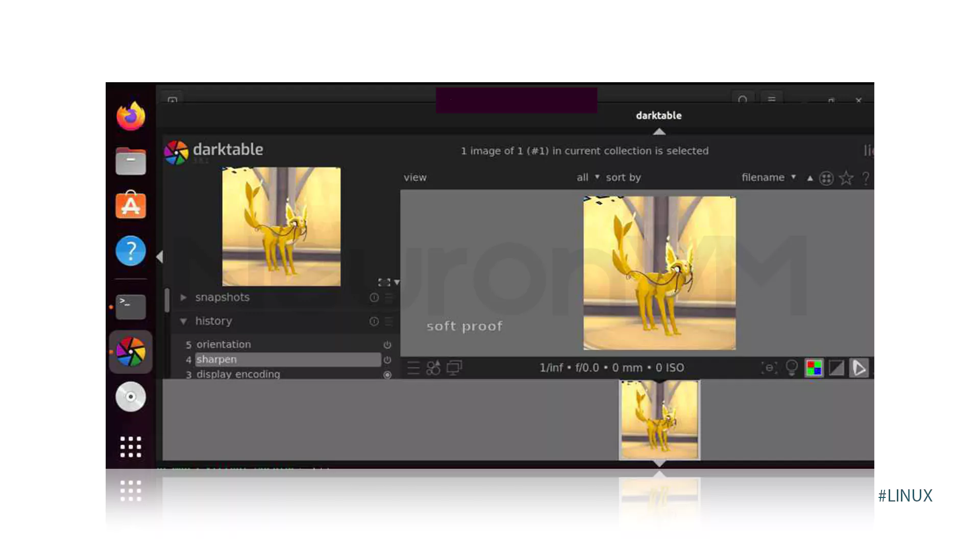980x551 pixels.
Task: Click the navigation fit-to-screen icon
Action: point(384,282)
